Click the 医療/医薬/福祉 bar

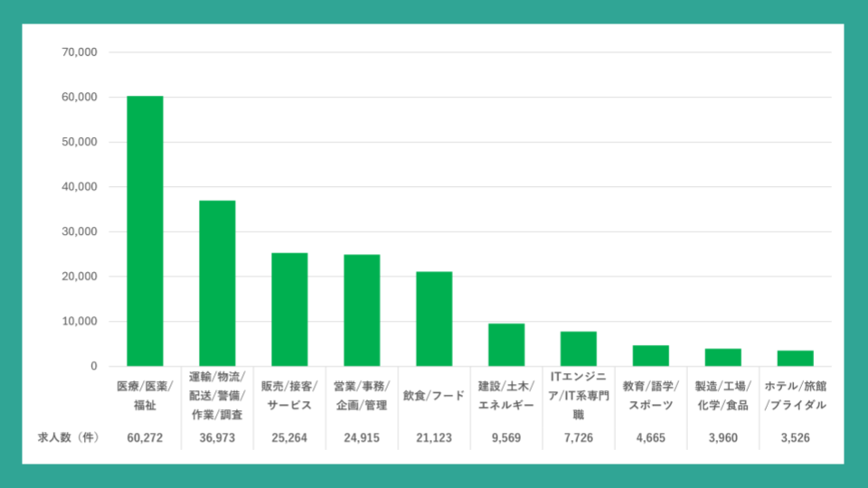(x=145, y=230)
